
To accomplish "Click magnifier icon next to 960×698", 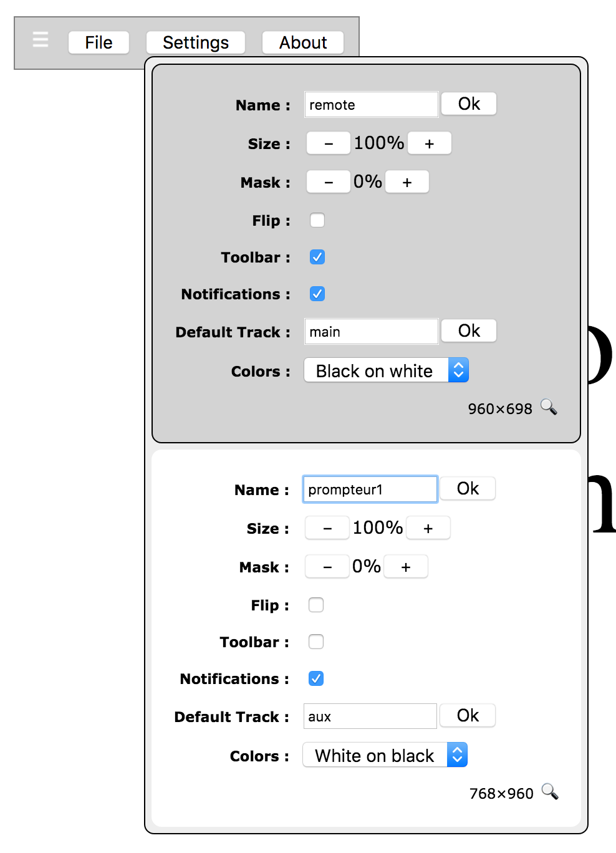I will click(x=549, y=407).
